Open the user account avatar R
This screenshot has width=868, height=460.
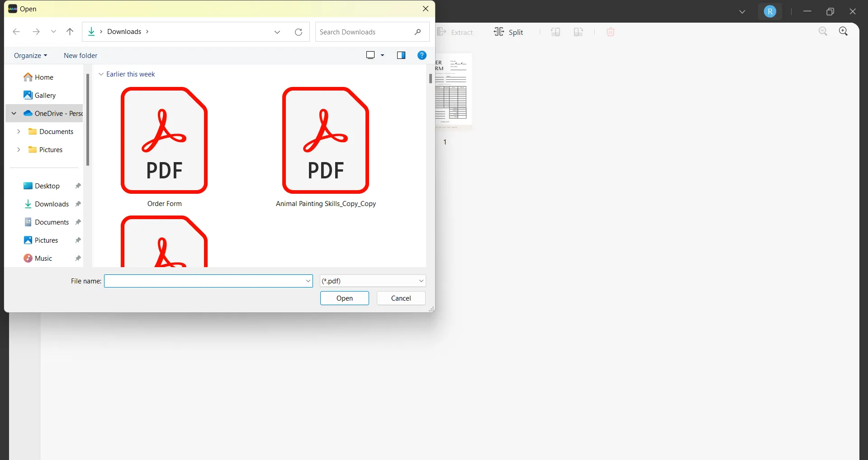coord(770,11)
